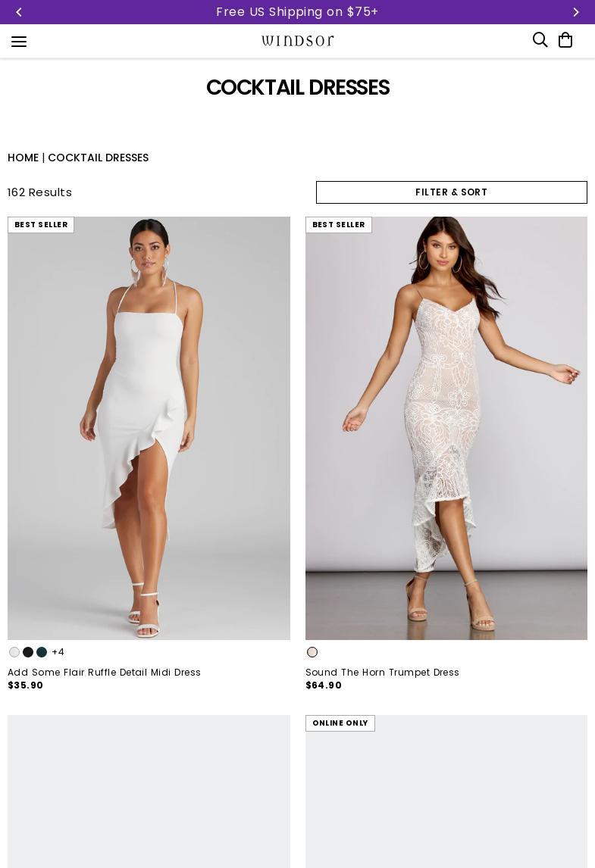Screen dimensions: 595x868
Task: Open the Free US Shipping promo text
Action: [x=297, y=12]
